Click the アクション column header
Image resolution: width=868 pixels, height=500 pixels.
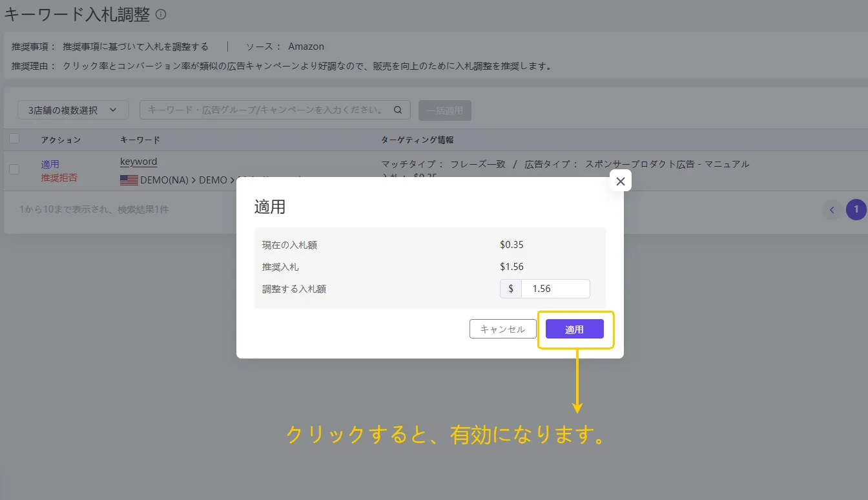click(61, 140)
